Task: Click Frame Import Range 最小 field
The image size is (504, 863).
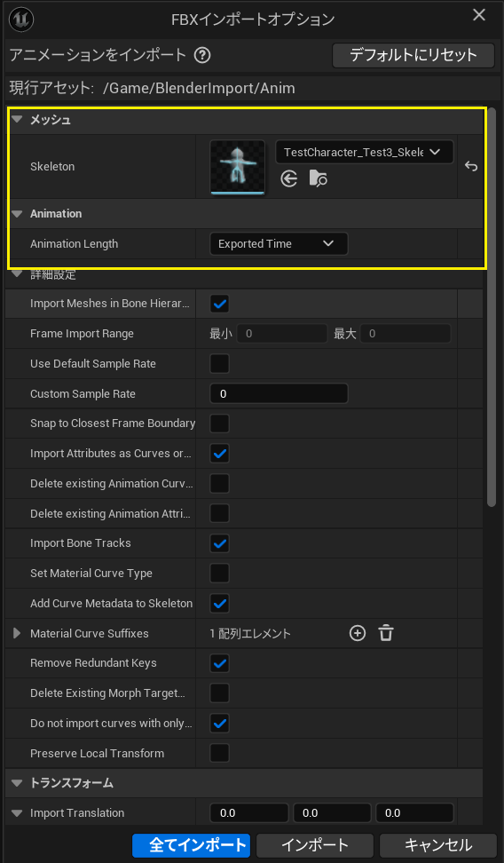Action: [282, 334]
